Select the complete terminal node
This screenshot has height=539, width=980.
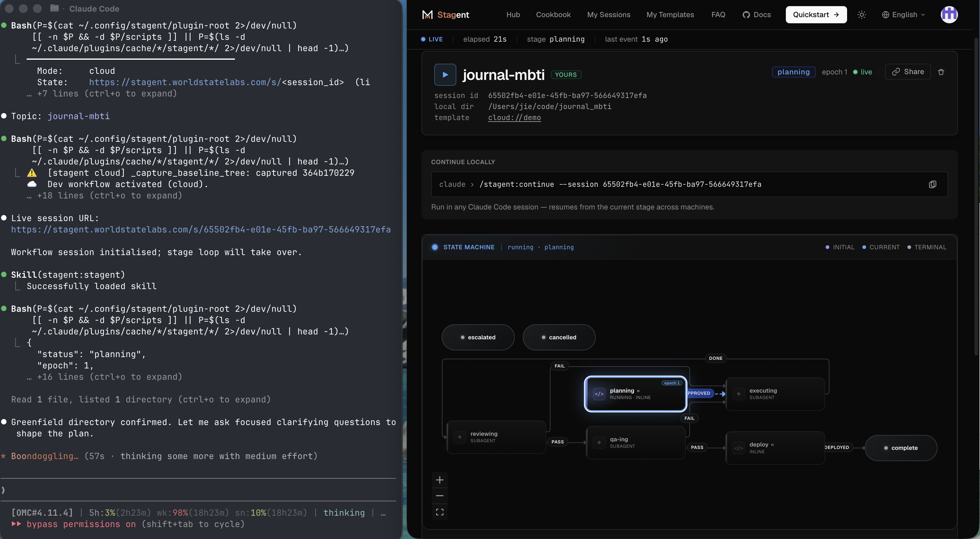901,448
